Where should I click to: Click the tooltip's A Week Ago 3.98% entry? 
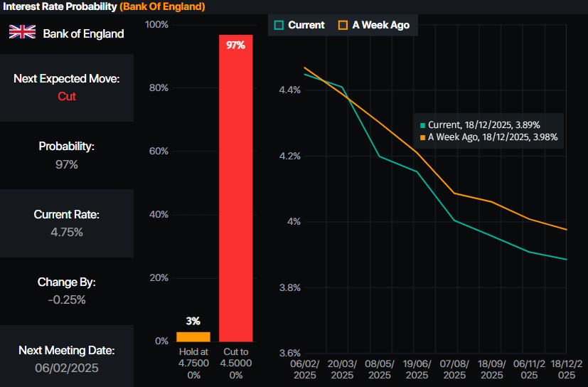tap(491, 137)
